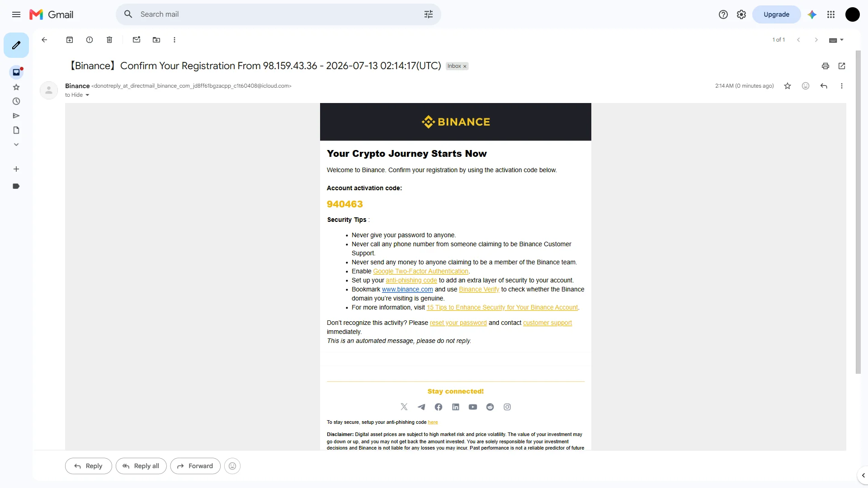This screenshot has width=868, height=488.
Task: Remove the Inbox label with x
Action: coord(465,66)
